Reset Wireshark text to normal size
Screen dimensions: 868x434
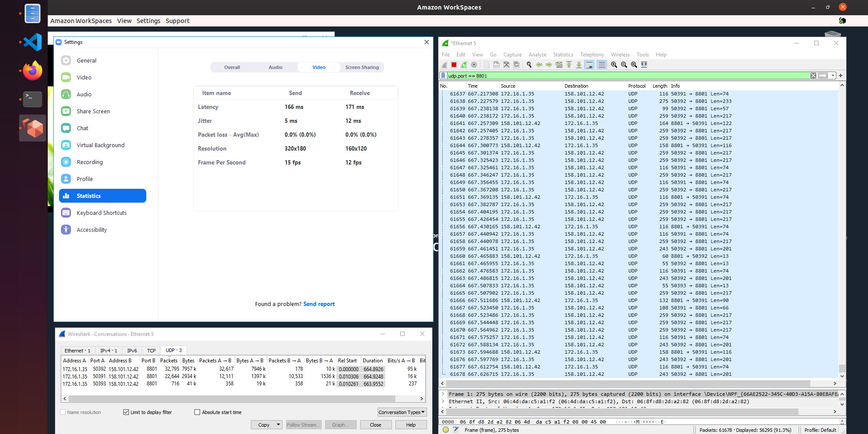tap(634, 65)
